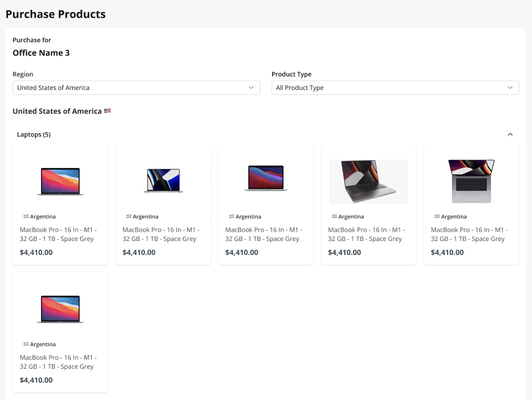
Task: Collapse the Laptops section chevron
Action: (x=511, y=135)
